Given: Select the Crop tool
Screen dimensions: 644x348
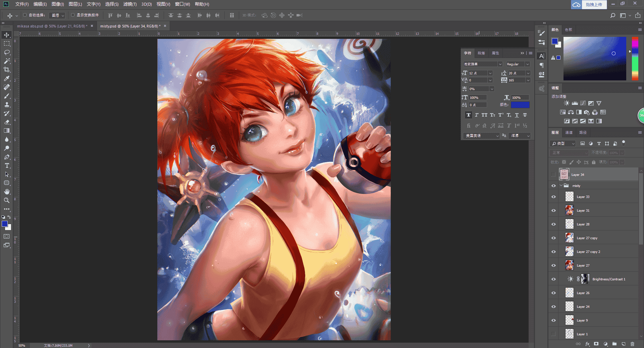Looking at the screenshot, I should [7, 70].
